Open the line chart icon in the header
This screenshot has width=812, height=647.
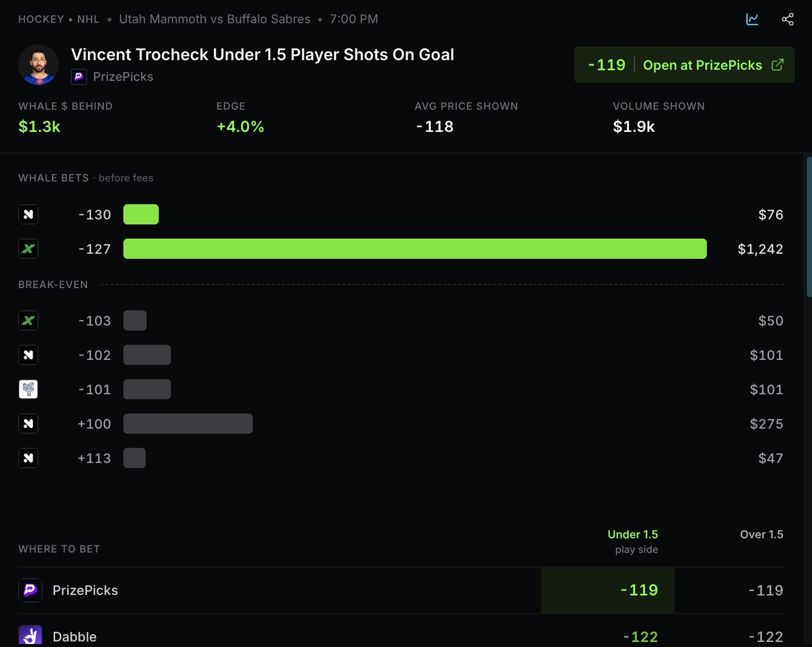click(752, 19)
